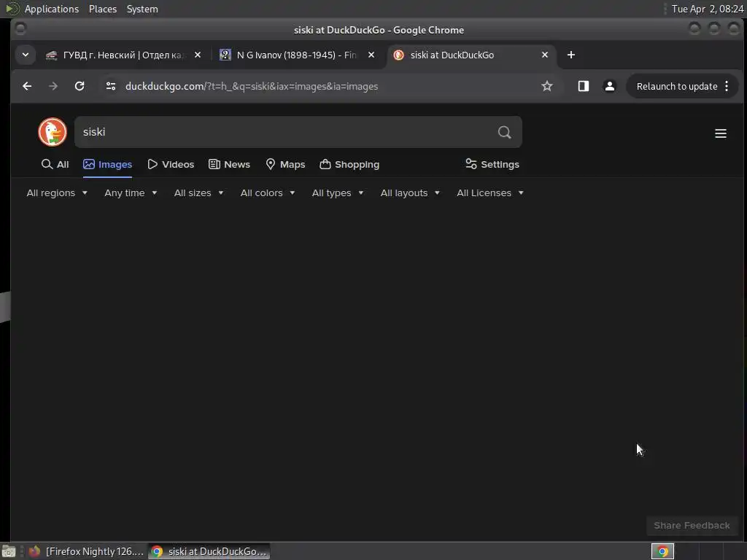The width and height of the screenshot is (747, 560).
Task: Expand the All Licenses filter
Action: 490,192
